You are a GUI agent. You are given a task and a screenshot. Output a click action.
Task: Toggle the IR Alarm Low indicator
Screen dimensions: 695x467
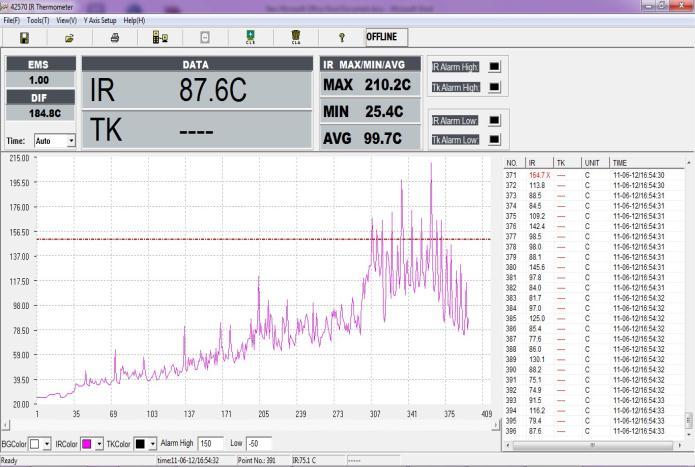click(494, 121)
